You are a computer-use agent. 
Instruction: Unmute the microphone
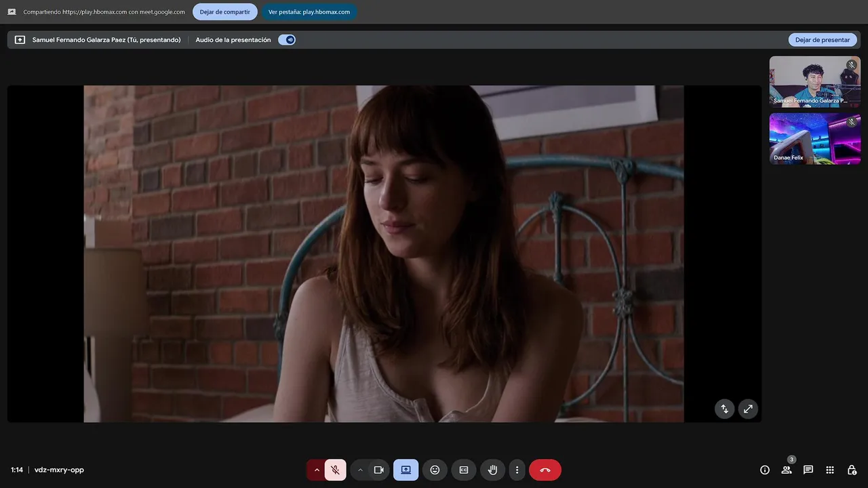pyautogui.click(x=335, y=470)
